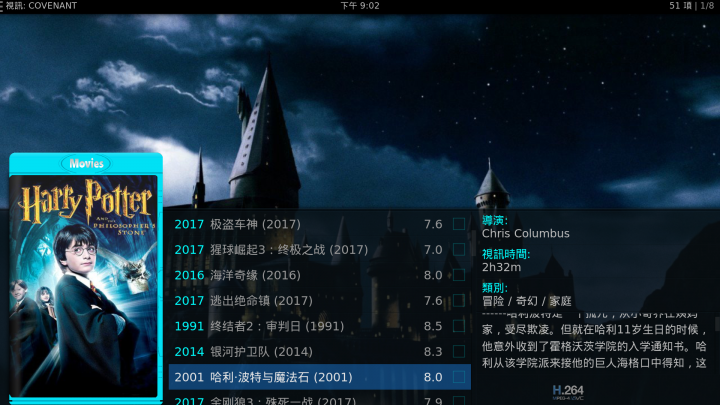Image resolution: width=720 pixels, height=405 pixels.
Task: Click the 導演: label
Action: click(x=495, y=220)
